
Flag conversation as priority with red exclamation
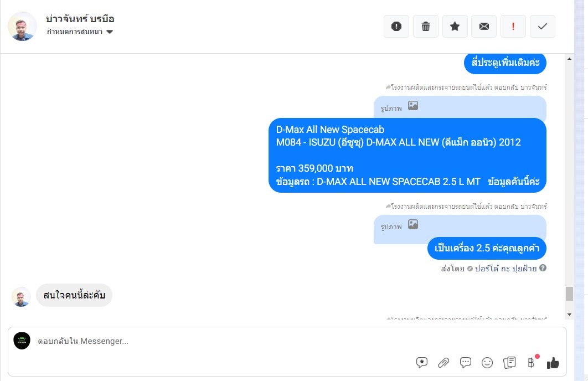click(513, 26)
